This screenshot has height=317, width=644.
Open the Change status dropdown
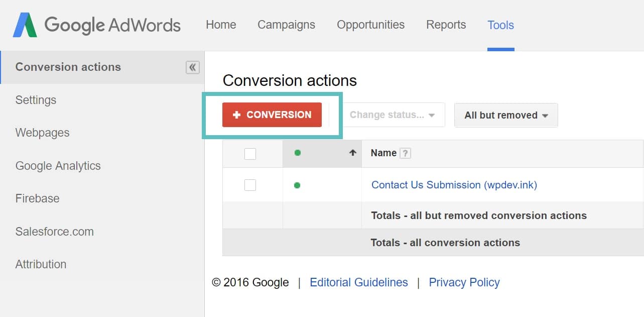(393, 115)
